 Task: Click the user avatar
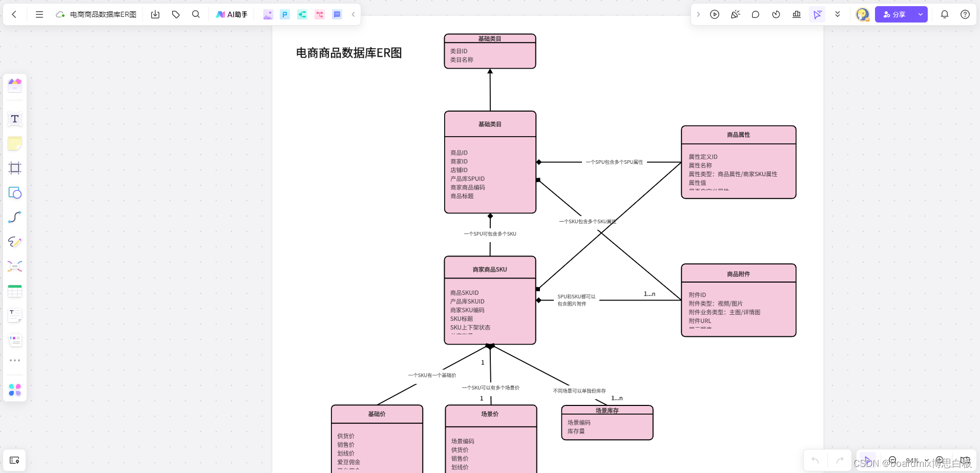point(863,14)
